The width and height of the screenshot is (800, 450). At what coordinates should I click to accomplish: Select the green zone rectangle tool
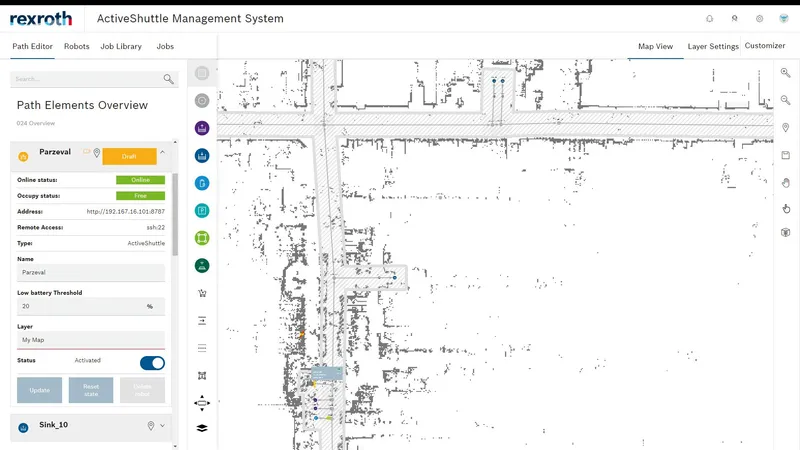click(202, 238)
